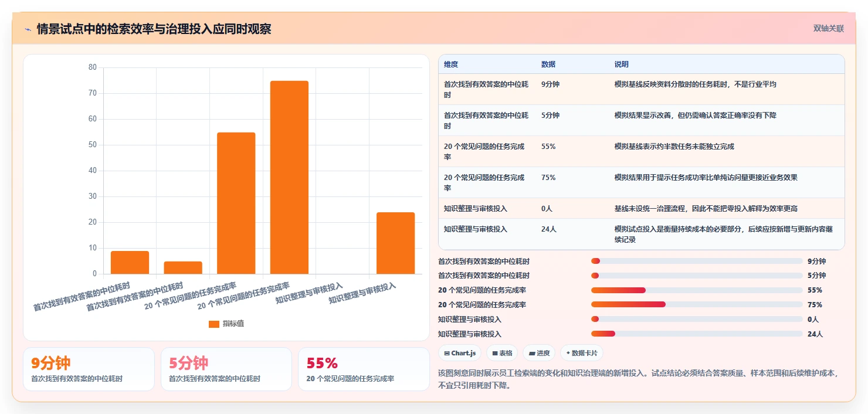Click the note 模拟结果用于提示任务成功率
Viewport: 868px width, 414px height.
pyautogui.click(x=706, y=178)
